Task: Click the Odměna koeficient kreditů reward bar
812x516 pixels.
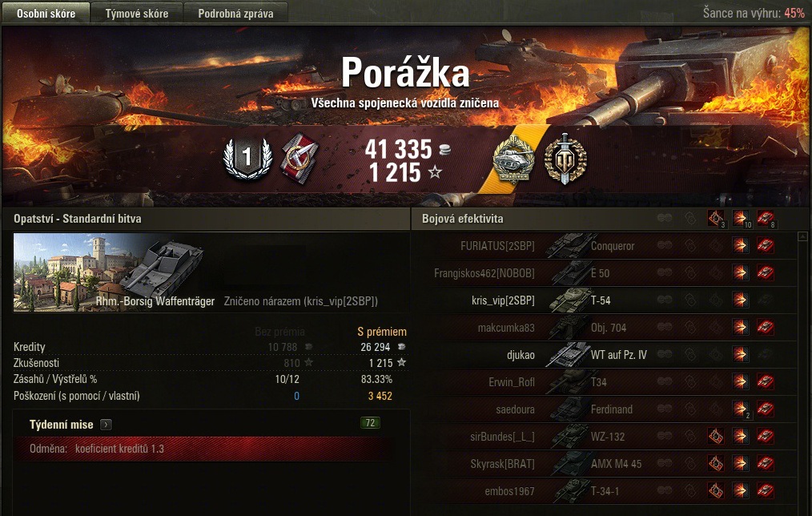Action: click(203, 449)
